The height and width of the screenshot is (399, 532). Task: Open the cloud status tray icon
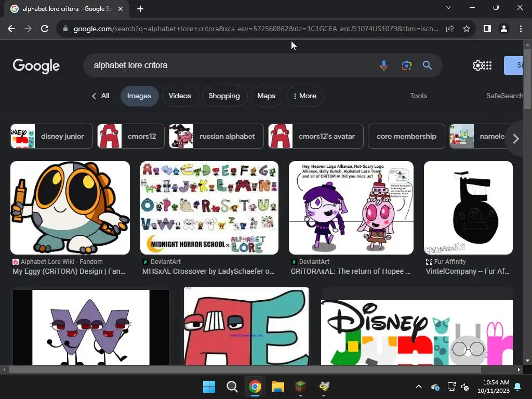[435, 387]
